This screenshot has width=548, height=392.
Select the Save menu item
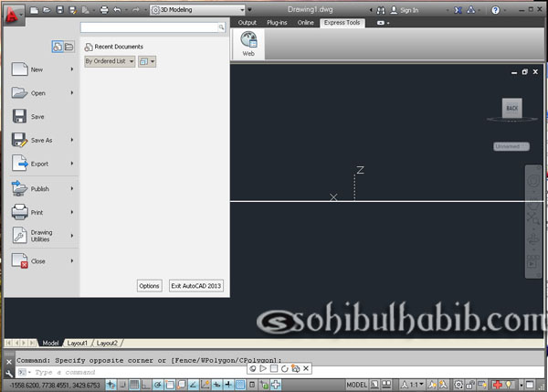pyautogui.click(x=42, y=116)
